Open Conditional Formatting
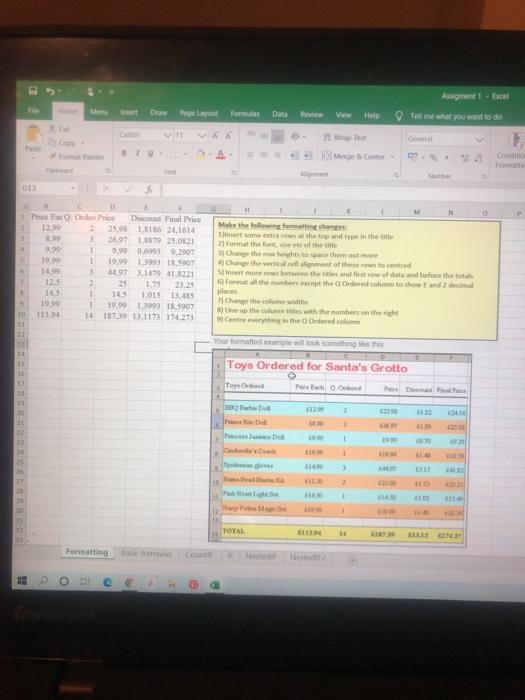 (512, 151)
